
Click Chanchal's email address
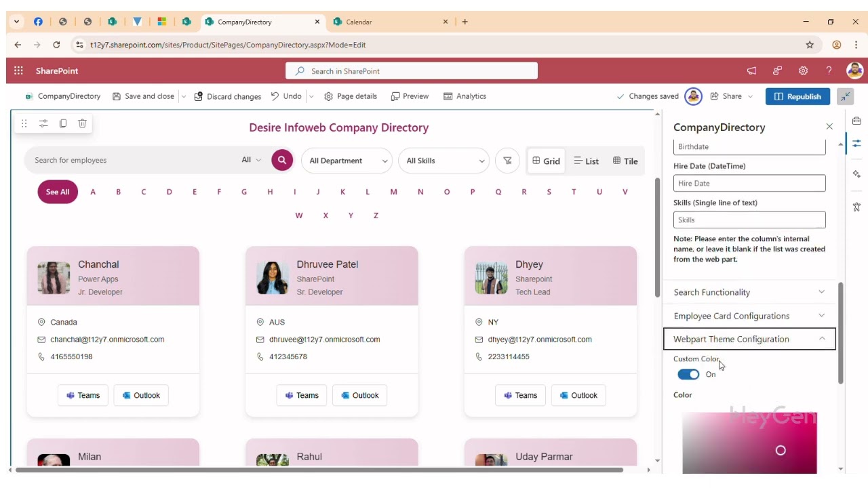point(107,340)
